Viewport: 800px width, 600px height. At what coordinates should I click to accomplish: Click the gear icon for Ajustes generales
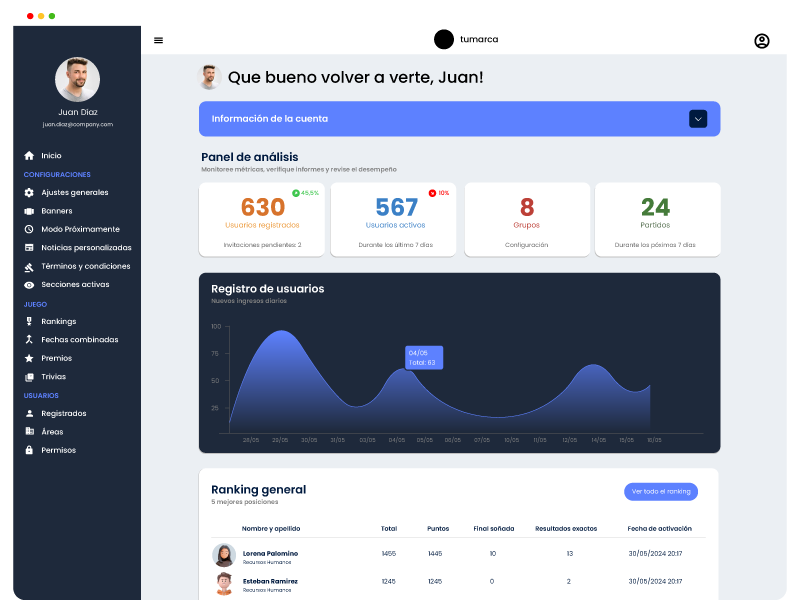29,192
